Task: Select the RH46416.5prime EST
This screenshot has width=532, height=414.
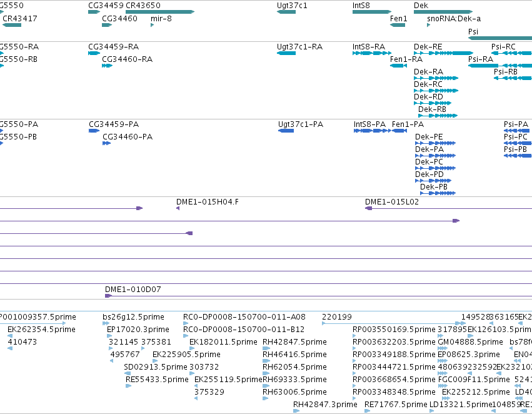Action: pos(266,361)
